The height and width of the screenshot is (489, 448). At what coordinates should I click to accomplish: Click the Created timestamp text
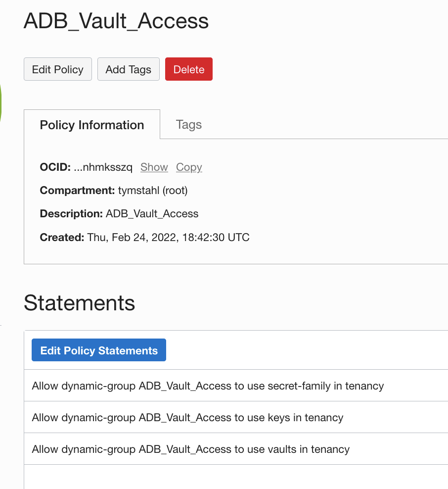[x=168, y=237]
